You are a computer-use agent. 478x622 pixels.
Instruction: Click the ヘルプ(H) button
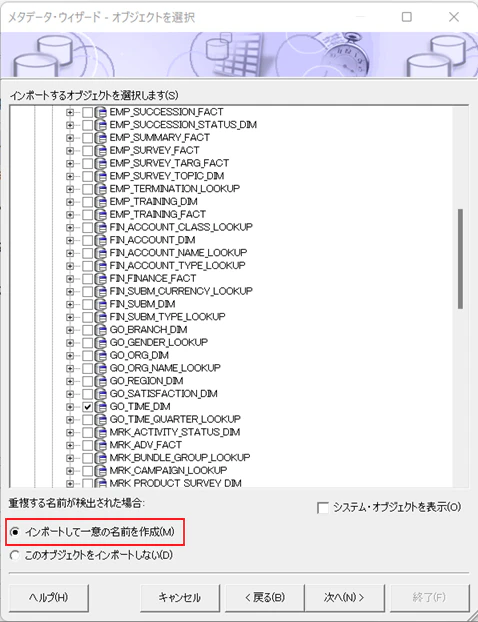pyautogui.click(x=49, y=597)
